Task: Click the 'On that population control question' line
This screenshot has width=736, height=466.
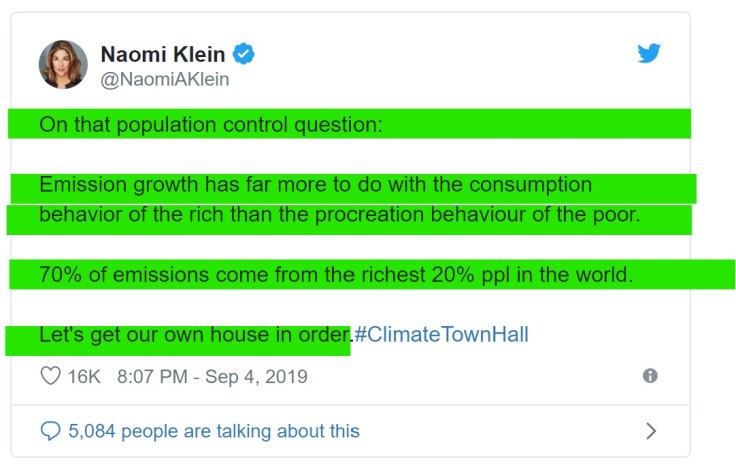Action: point(211,126)
